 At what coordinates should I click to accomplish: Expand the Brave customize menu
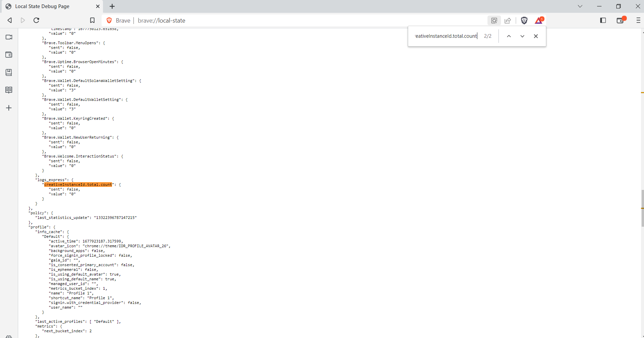coord(638,20)
